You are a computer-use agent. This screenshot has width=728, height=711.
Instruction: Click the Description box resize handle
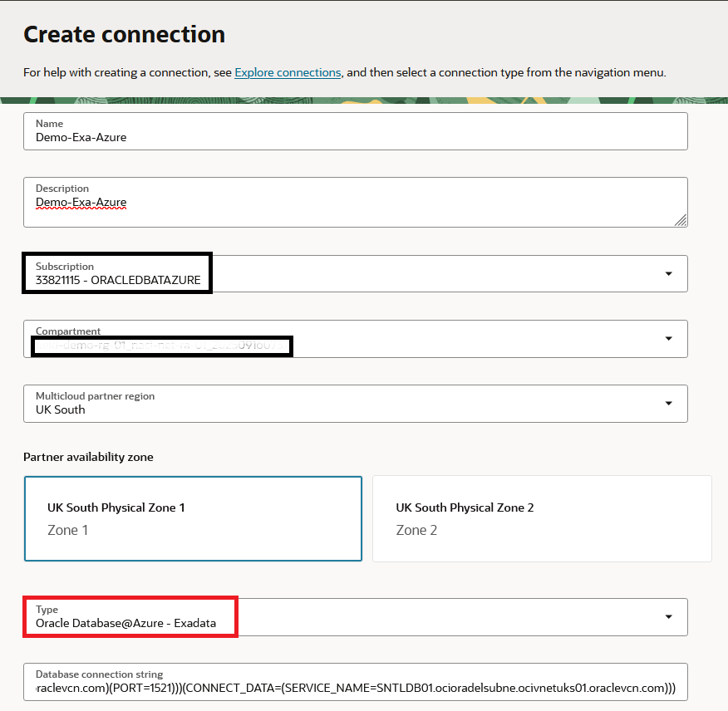point(681,220)
